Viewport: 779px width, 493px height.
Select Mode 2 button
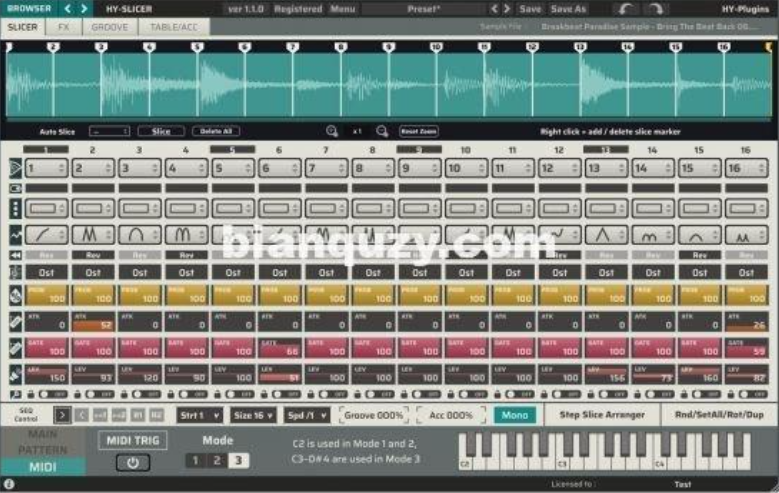pos(216,461)
